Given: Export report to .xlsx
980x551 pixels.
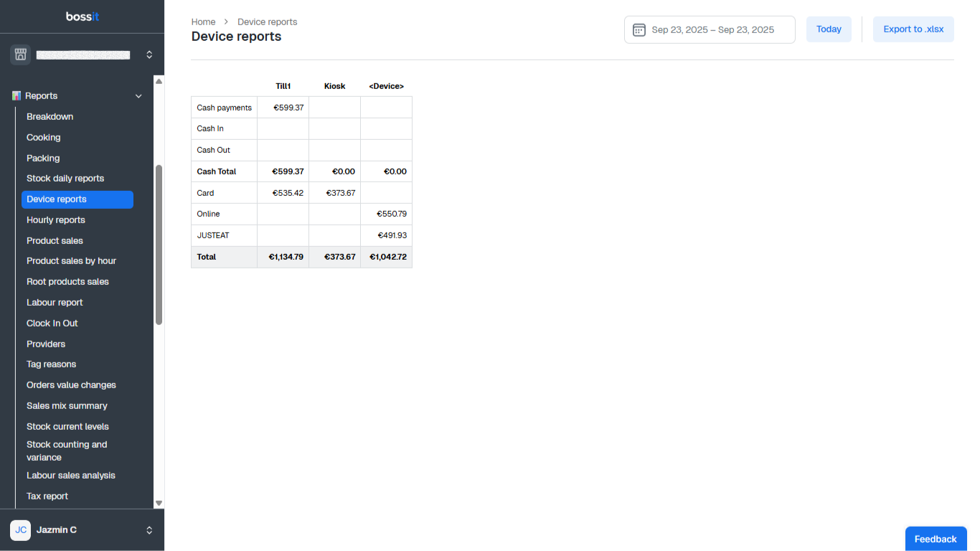Looking at the screenshot, I should (x=913, y=29).
